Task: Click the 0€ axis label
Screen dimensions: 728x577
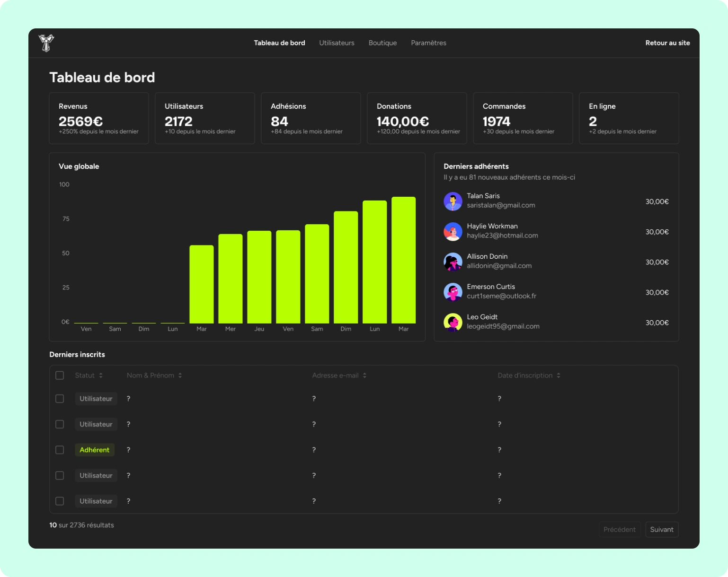Action: 65,322
